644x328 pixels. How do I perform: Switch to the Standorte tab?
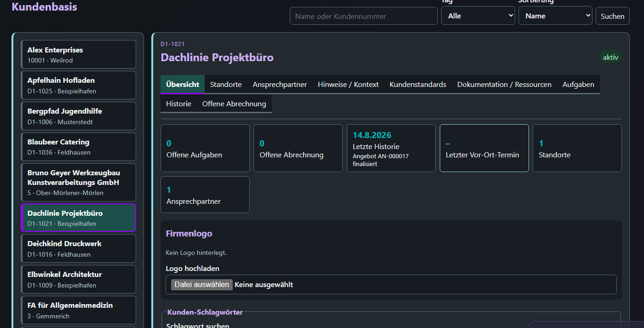click(x=226, y=85)
